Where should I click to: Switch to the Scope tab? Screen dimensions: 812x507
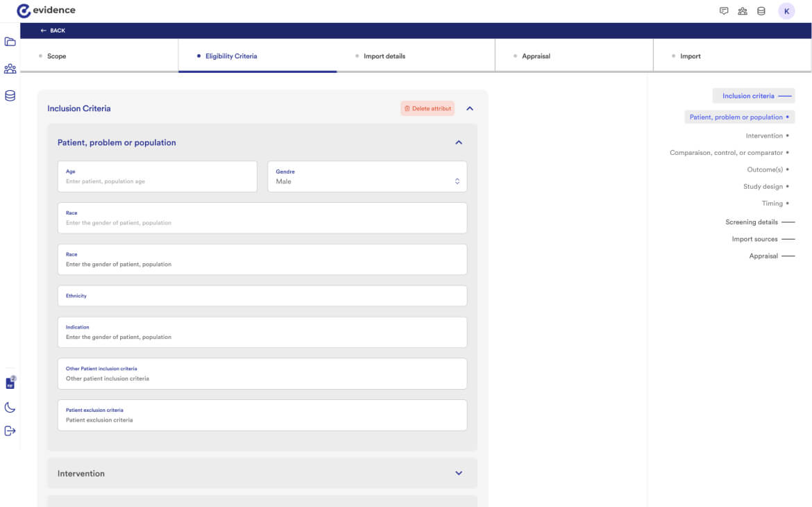[57, 56]
